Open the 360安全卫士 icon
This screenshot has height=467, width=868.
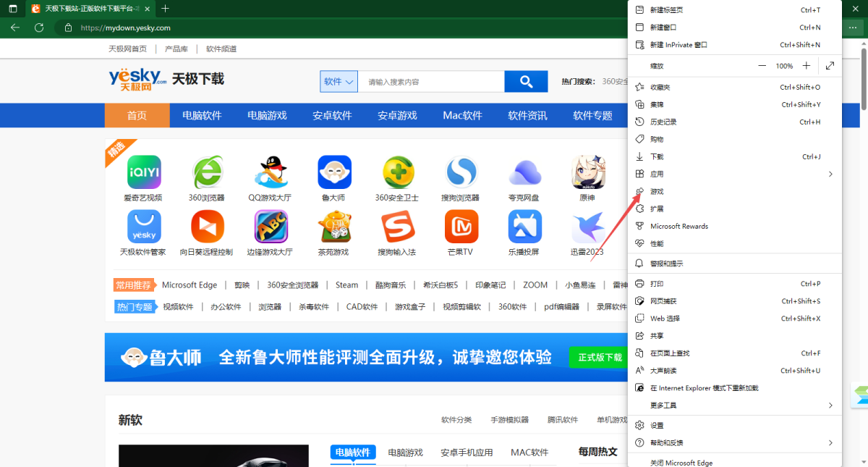[398, 172]
